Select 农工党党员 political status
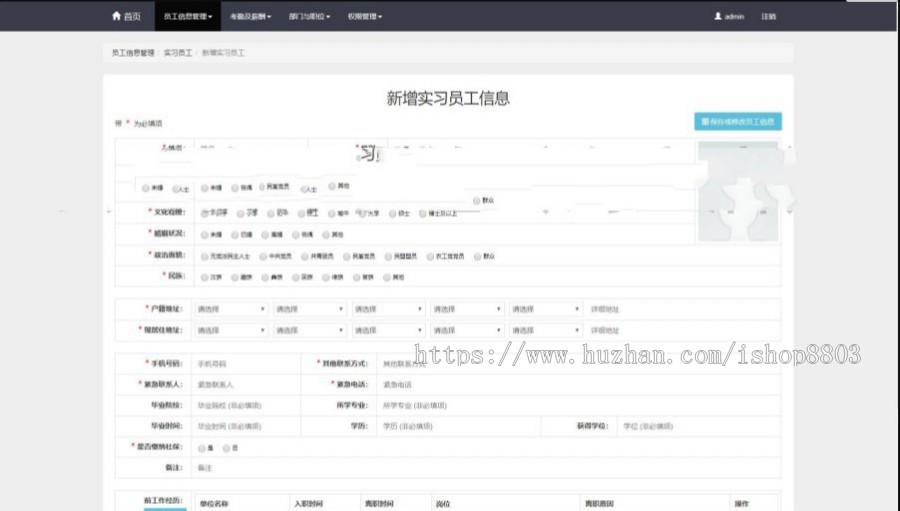Viewport: 900px width, 511px height. coord(430,257)
